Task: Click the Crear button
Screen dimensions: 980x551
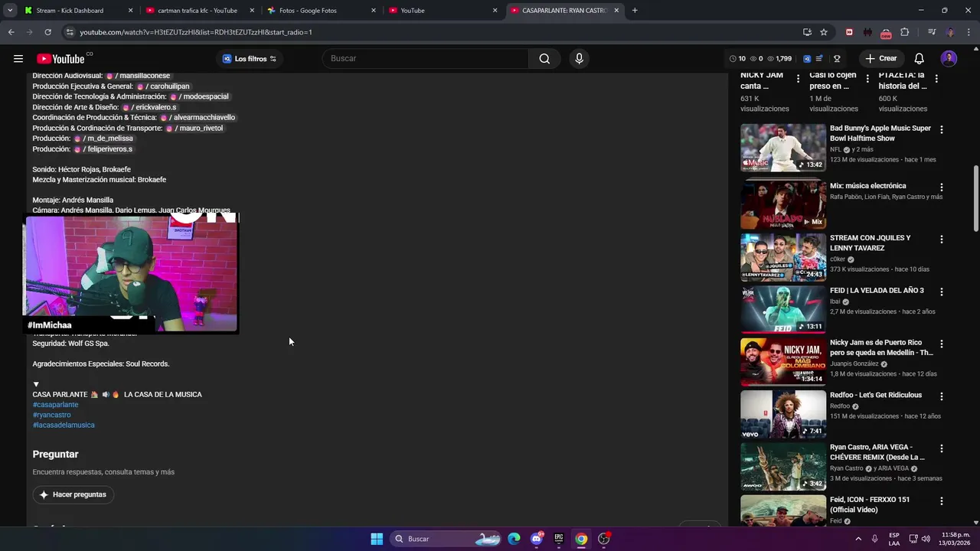Action: [x=880, y=59]
